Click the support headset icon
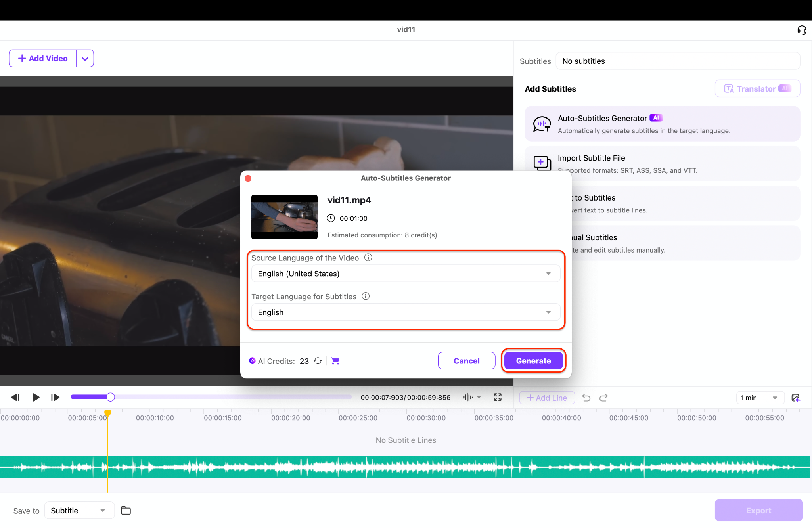Screen dimensions: 812x528 [802, 30]
